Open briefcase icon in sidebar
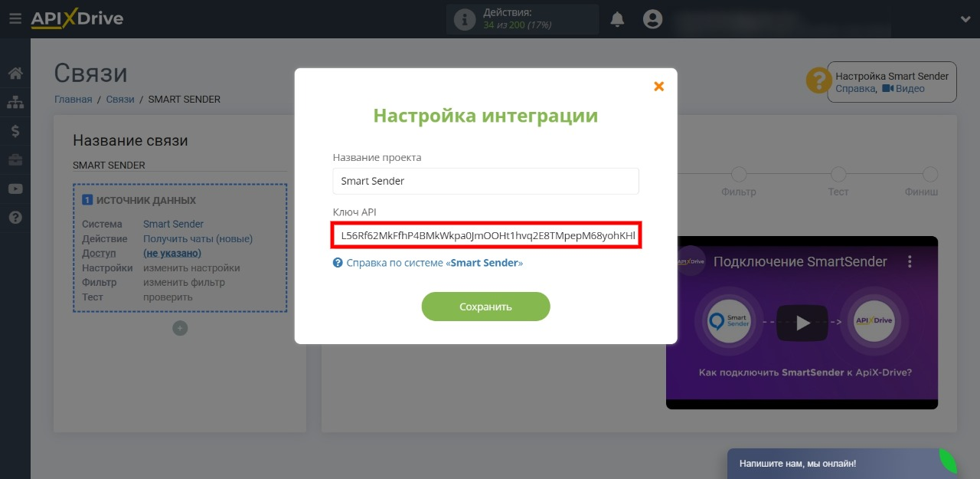980x479 pixels. click(15, 159)
